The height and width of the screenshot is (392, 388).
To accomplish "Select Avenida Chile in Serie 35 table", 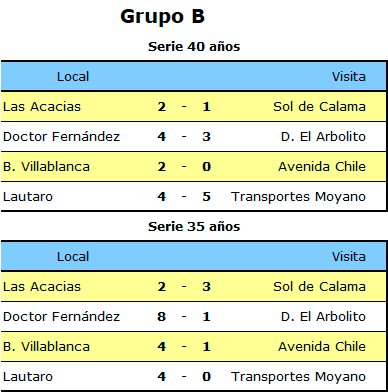I will click(322, 346).
